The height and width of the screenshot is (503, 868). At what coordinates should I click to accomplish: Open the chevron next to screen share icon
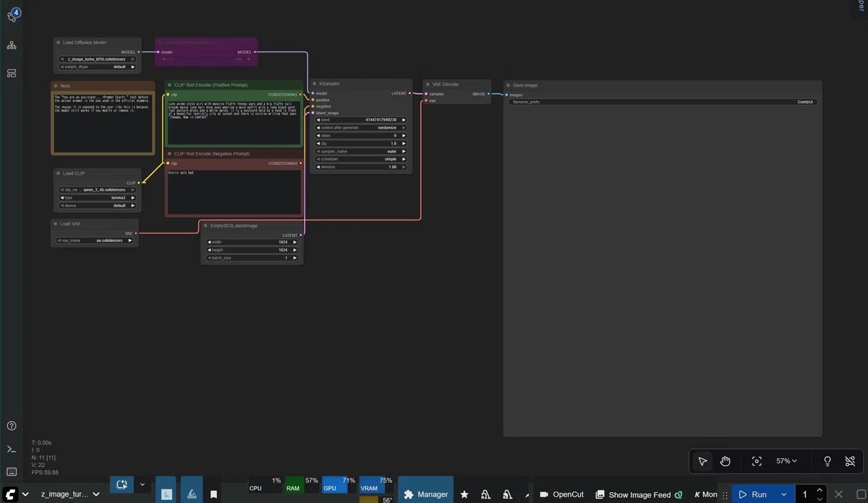pos(142,485)
